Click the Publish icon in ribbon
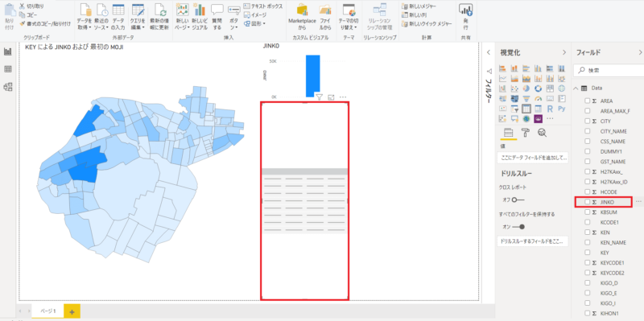Image resolution: width=644 pixels, height=321 pixels. [465, 16]
